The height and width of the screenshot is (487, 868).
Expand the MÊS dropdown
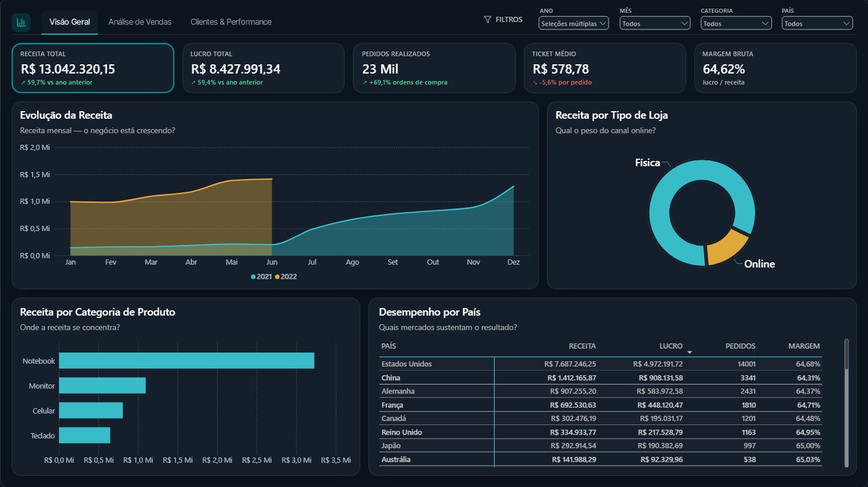[655, 23]
